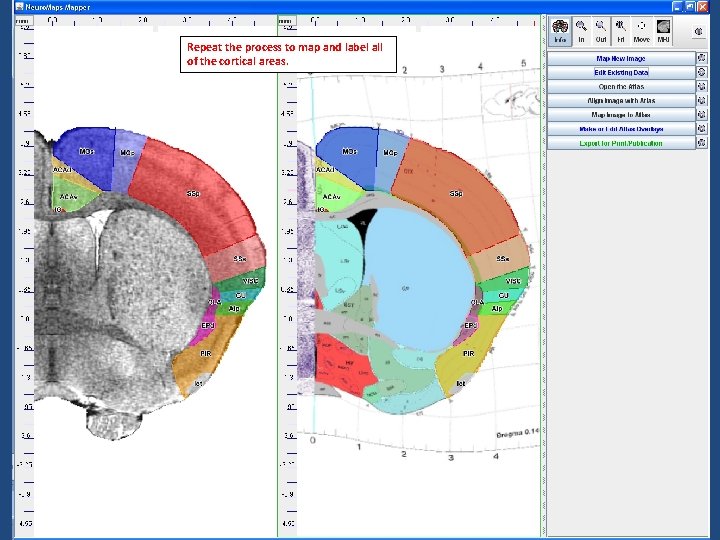The width and height of the screenshot is (720, 540).
Task: Choose the Fit view tool
Action: [x=621, y=31]
